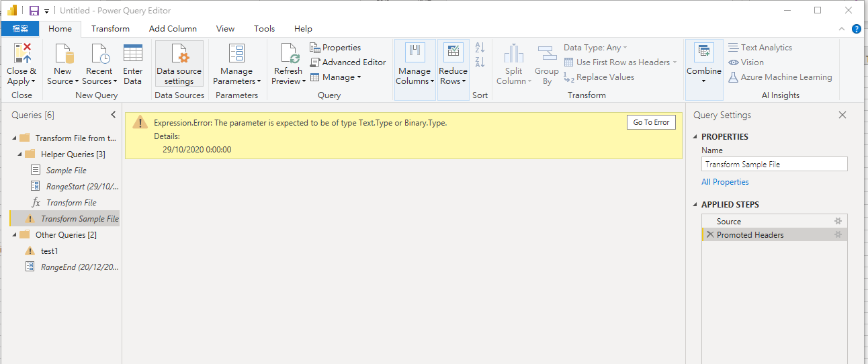Screen dimensions: 868x364
Task: Click the Close & Apply icon
Action: pyautogui.click(x=22, y=54)
